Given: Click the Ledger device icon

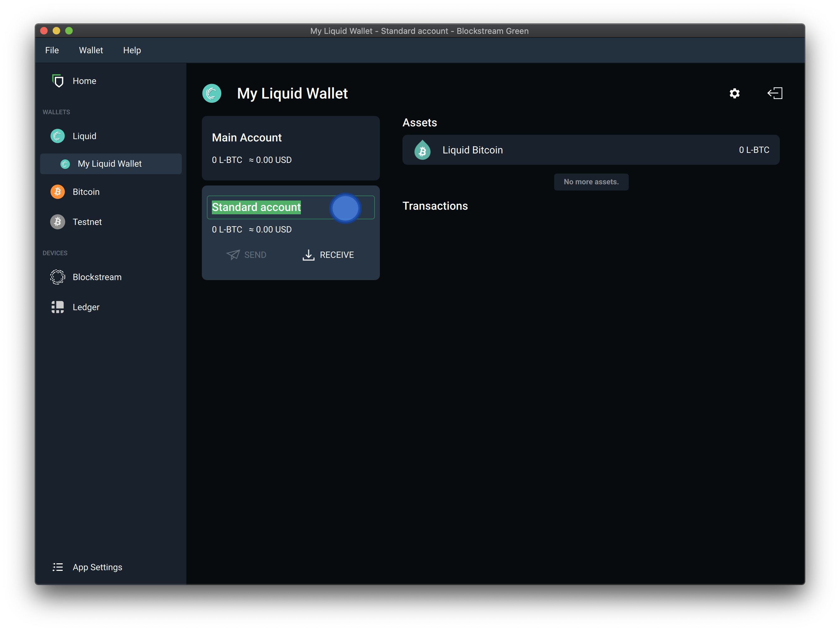Looking at the screenshot, I should tap(58, 307).
